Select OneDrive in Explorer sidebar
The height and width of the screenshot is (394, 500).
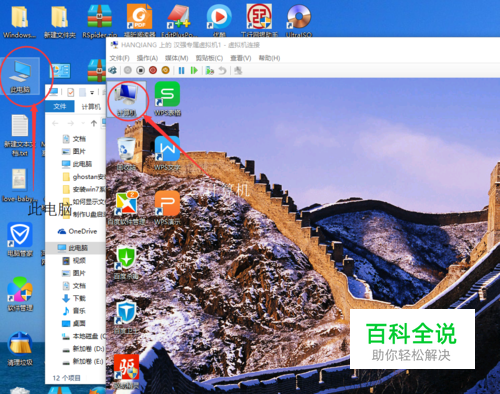(x=77, y=231)
